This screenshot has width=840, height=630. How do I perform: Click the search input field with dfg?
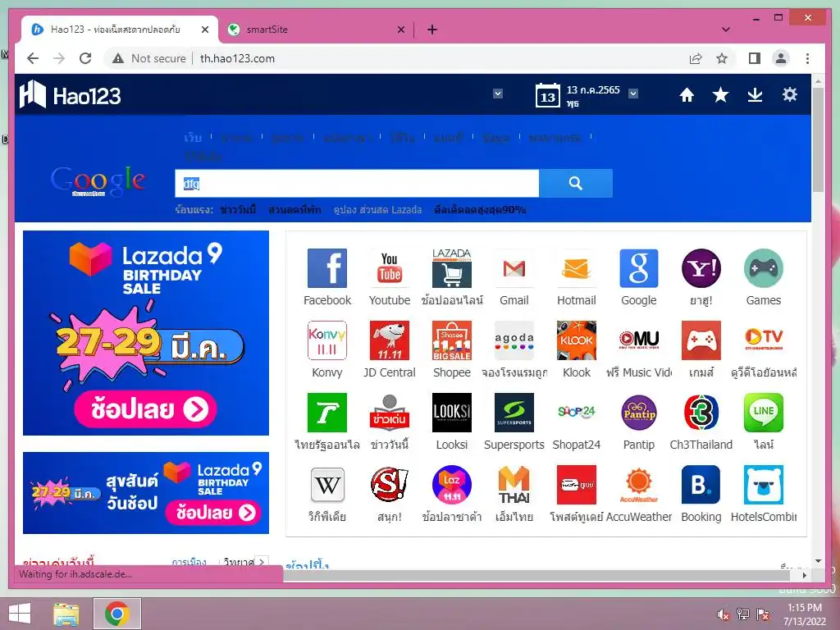[357, 184]
